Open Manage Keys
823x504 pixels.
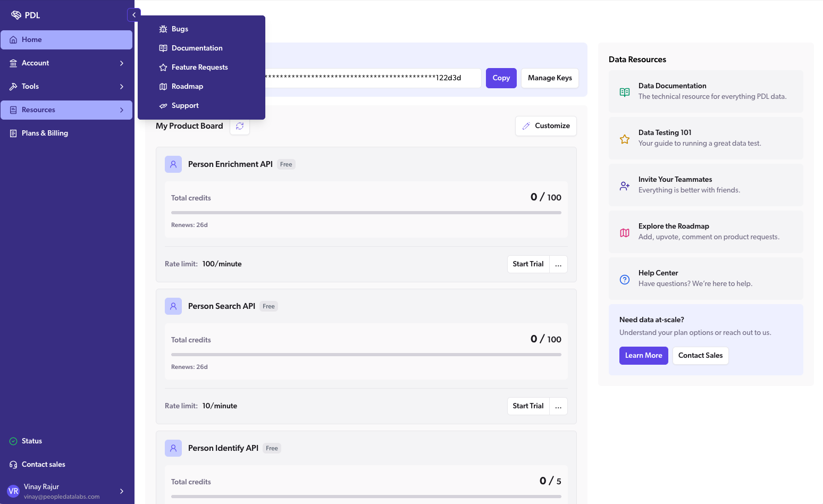pos(550,78)
